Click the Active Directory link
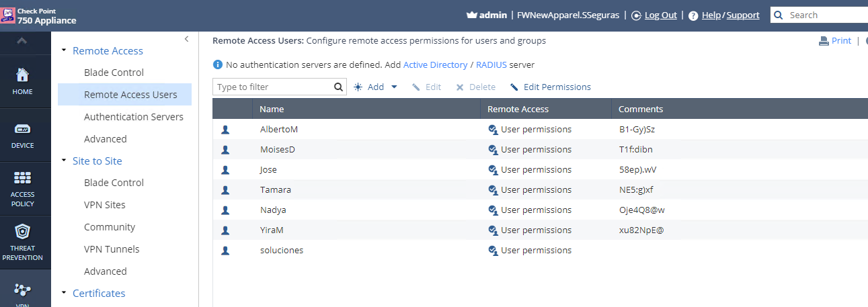The image size is (868, 307). click(435, 65)
